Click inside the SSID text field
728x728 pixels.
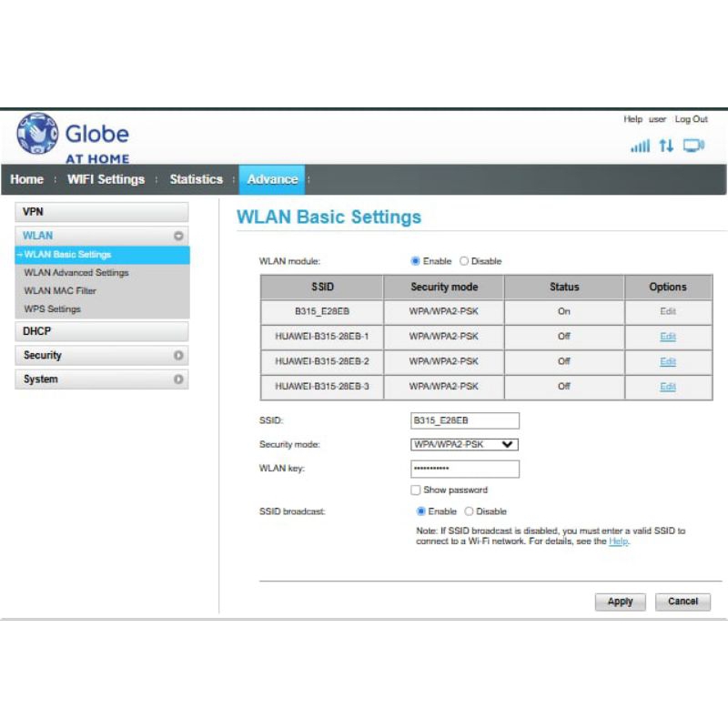pos(464,420)
